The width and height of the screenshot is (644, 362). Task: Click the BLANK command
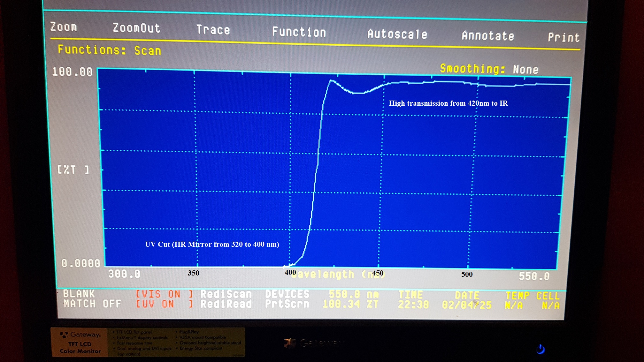pos(79,293)
